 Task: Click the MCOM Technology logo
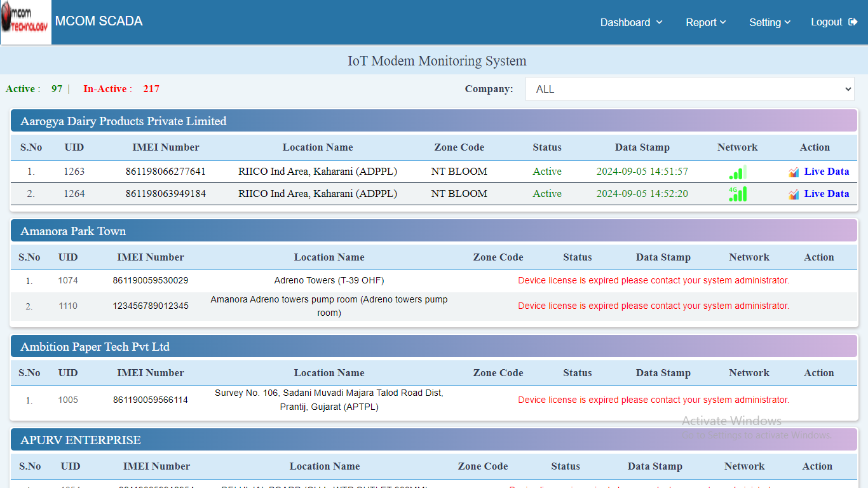coord(26,22)
